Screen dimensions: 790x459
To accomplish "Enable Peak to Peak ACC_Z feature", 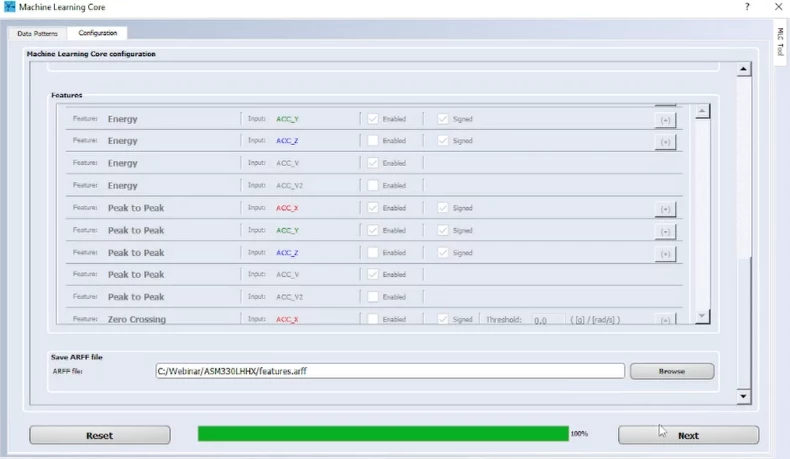I will click(373, 252).
